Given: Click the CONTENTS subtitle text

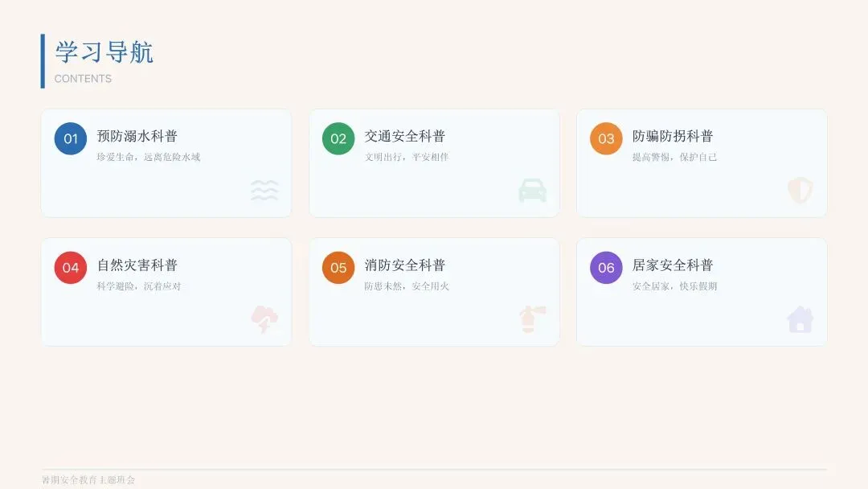Looking at the screenshot, I should (x=83, y=79).
